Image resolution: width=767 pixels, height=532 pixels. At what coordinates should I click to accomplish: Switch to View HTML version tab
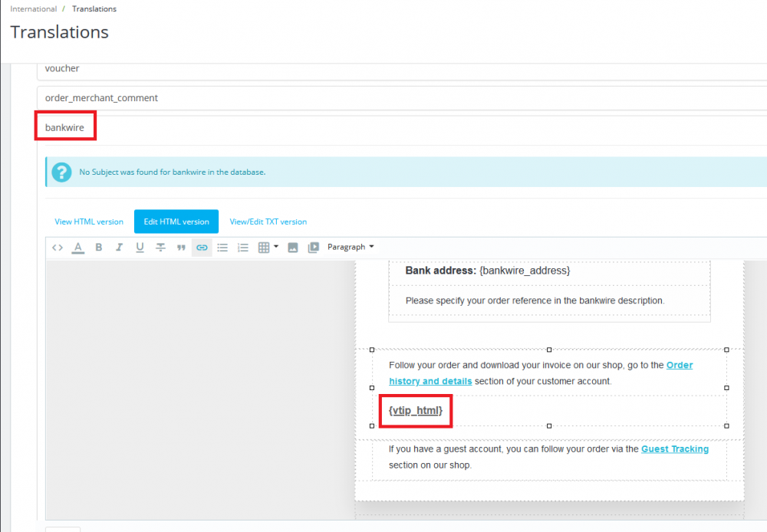[x=89, y=222]
